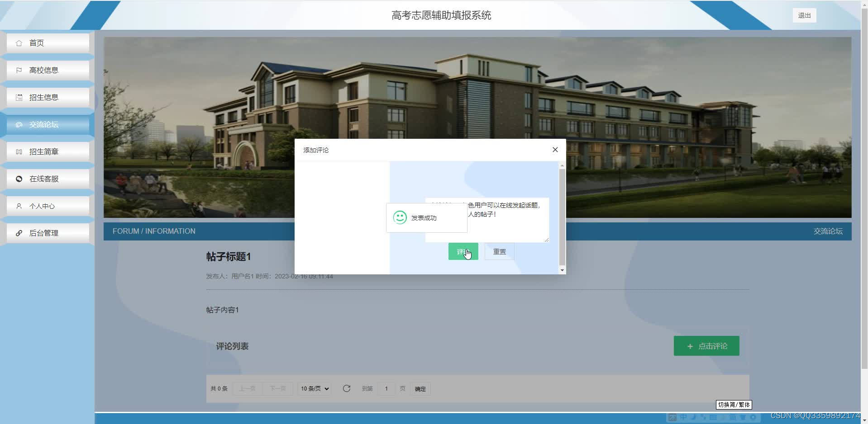868x424 pixels.
Task: Click the dialog scrollbar up arrow
Action: tap(562, 165)
